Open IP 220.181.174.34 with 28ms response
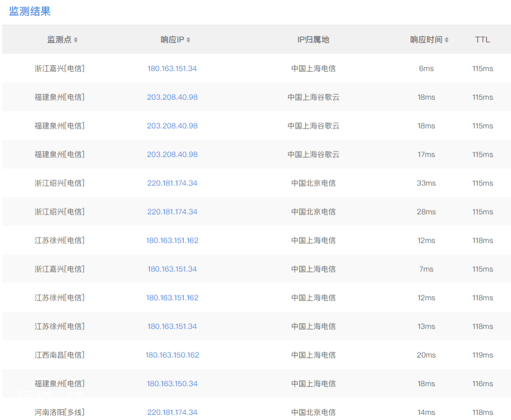 pyautogui.click(x=172, y=212)
